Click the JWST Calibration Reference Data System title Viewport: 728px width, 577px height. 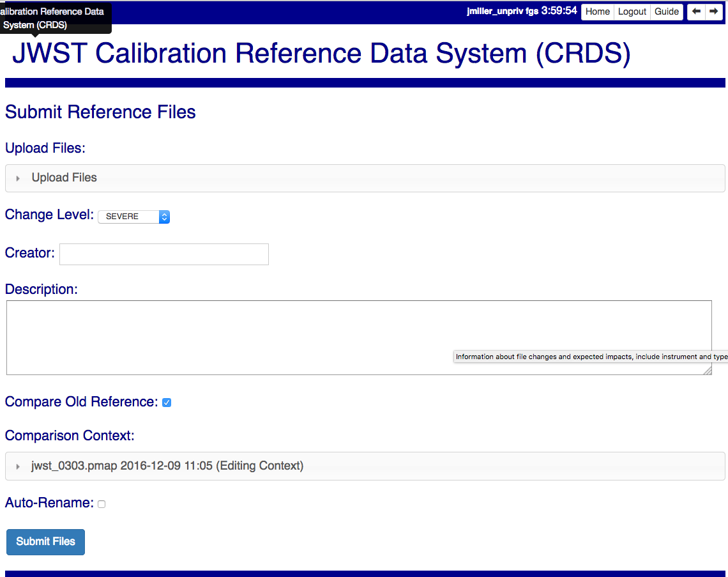[321, 54]
